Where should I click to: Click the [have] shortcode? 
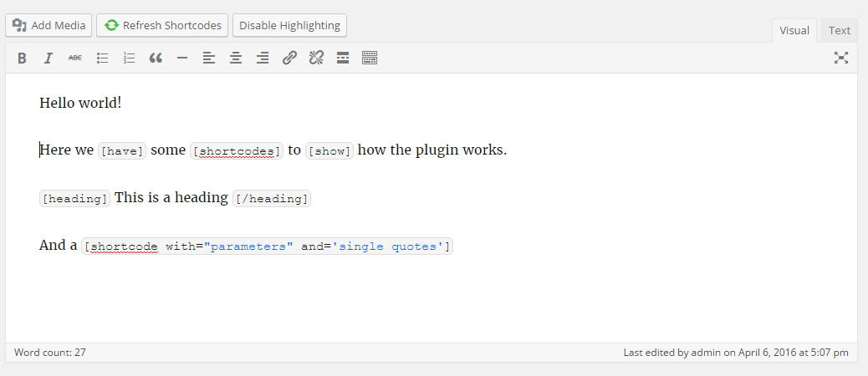tap(122, 151)
